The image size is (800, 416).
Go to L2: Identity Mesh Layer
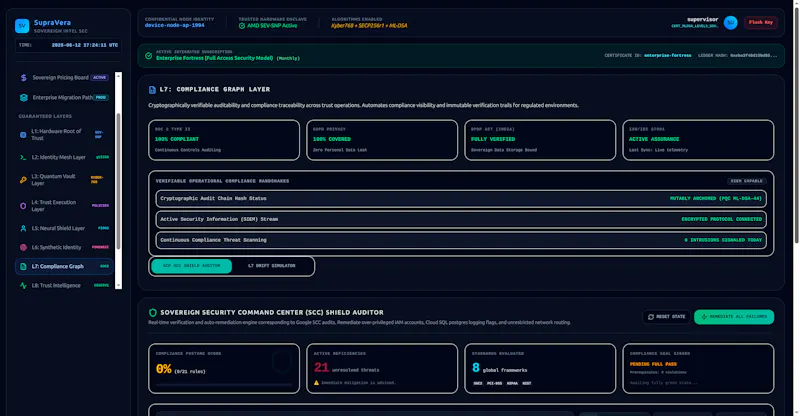click(64, 157)
